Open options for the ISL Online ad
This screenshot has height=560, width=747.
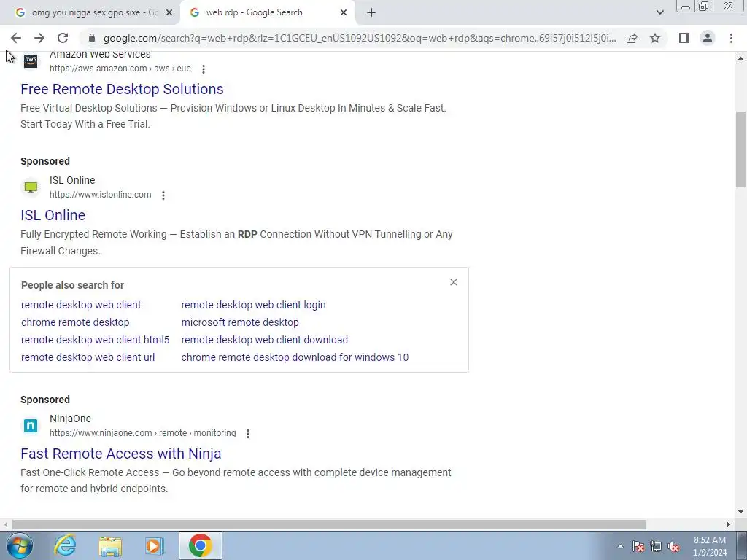click(163, 195)
